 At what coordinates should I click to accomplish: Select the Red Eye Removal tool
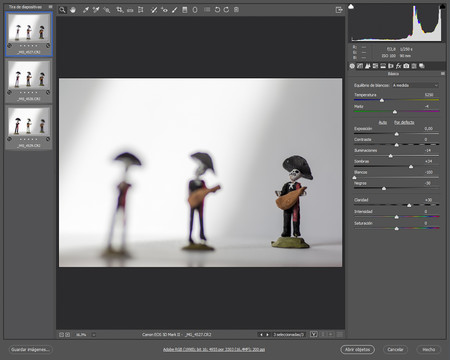[164, 10]
